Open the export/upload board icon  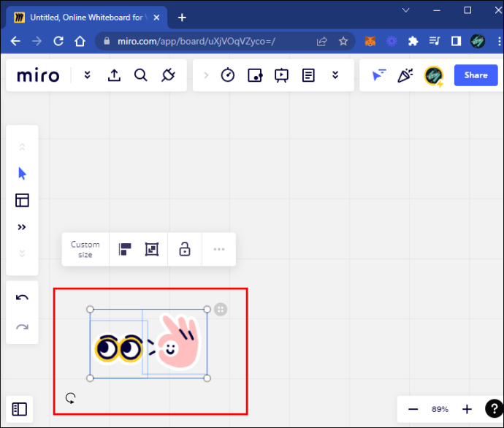[x=114, y=75]
